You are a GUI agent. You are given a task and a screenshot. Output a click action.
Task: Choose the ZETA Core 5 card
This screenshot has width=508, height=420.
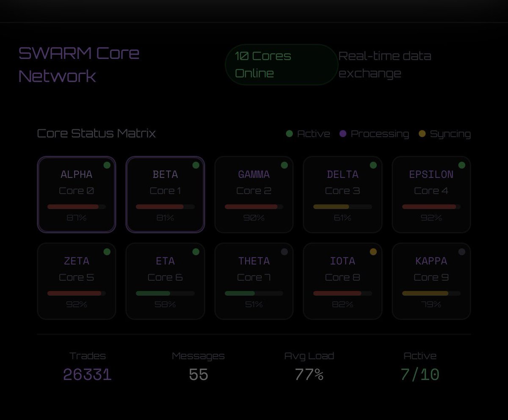coord(77,281)
